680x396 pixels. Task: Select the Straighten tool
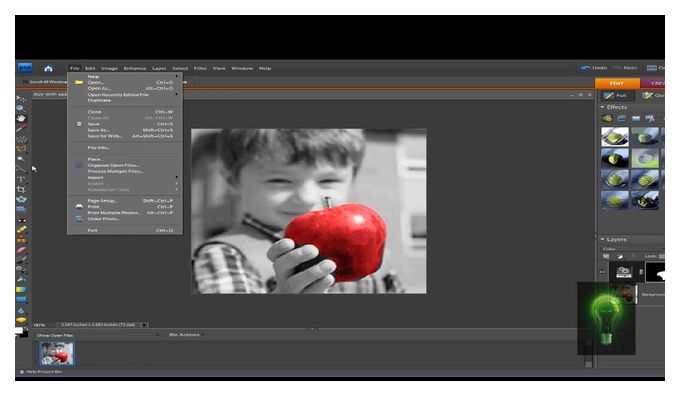[20, 209]
